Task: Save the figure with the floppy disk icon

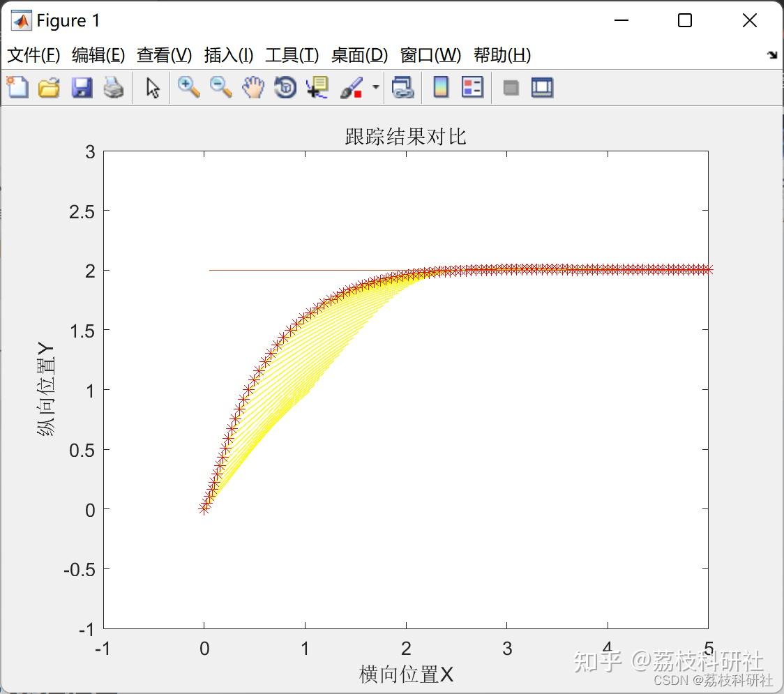Action: point(82,87)
